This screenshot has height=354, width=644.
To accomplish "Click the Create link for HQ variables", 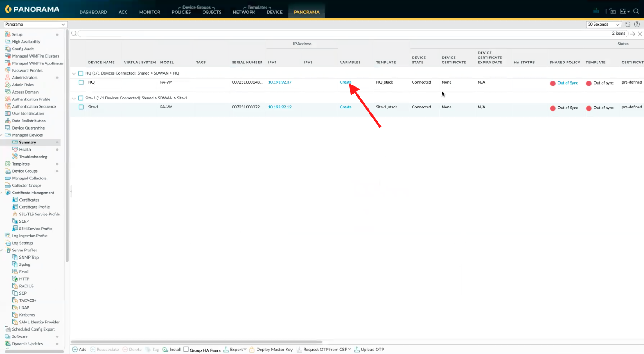I will pyautogui.click(x=346, y=82).
